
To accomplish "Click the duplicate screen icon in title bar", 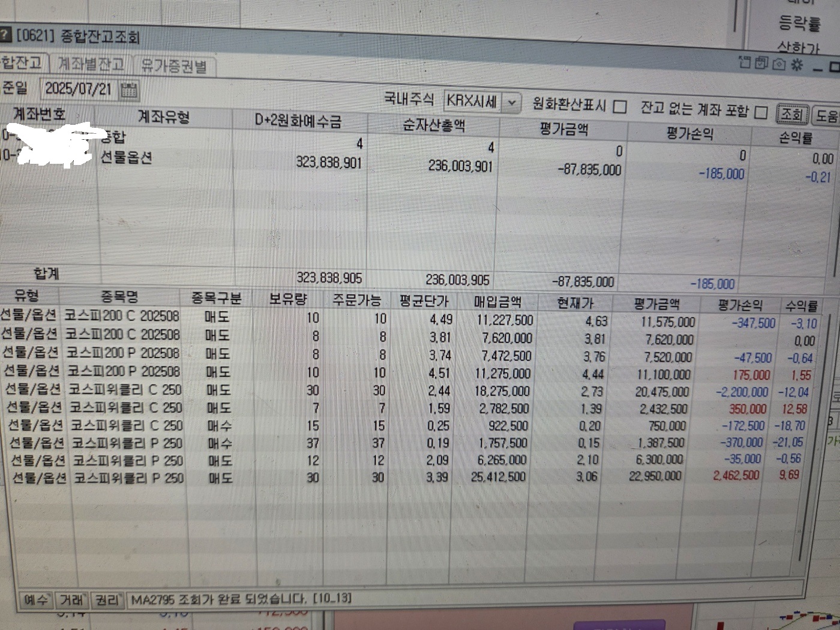I will 762,62.
